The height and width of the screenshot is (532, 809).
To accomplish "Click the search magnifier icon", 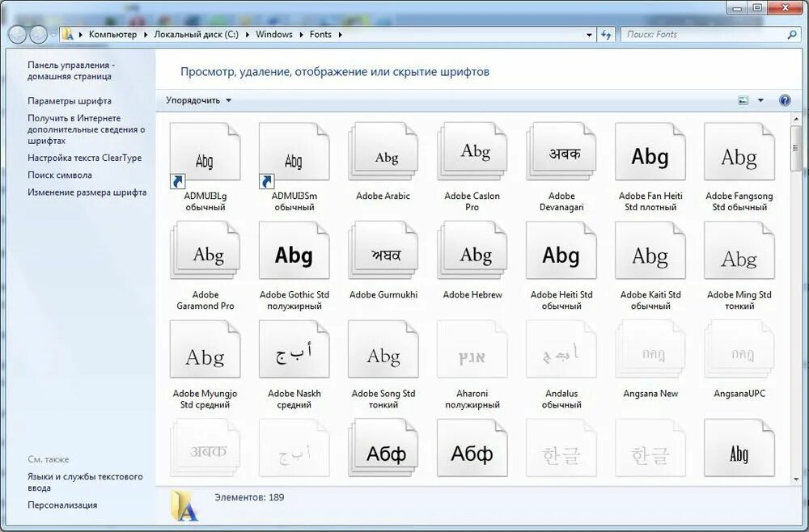I will click(x=792, y=35).
